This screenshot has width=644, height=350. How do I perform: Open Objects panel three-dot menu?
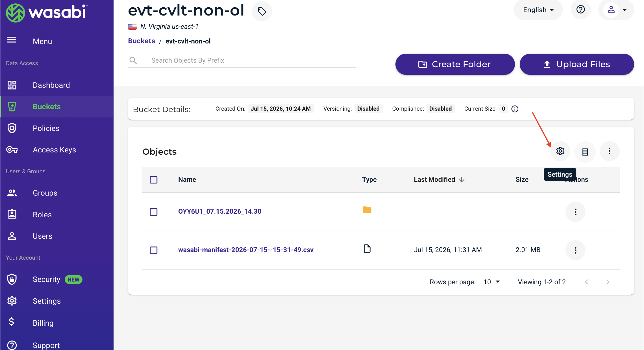610,151
